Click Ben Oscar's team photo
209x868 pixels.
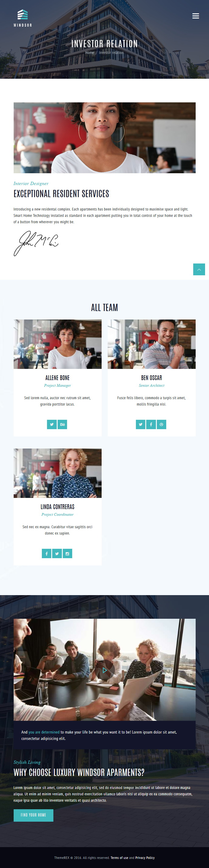coord(152,344)
